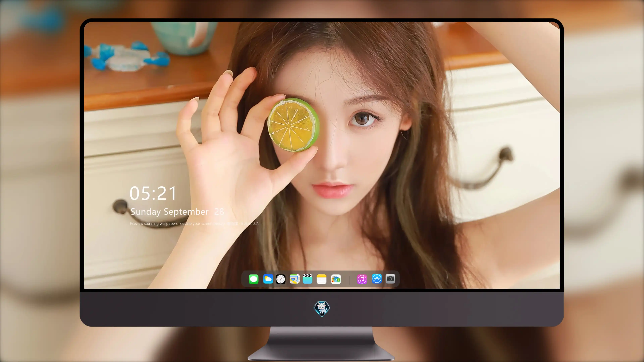The width and height of the screenshot is (644, 362).
Task: Open the yellow Notes app
Action: coord(321,279)
